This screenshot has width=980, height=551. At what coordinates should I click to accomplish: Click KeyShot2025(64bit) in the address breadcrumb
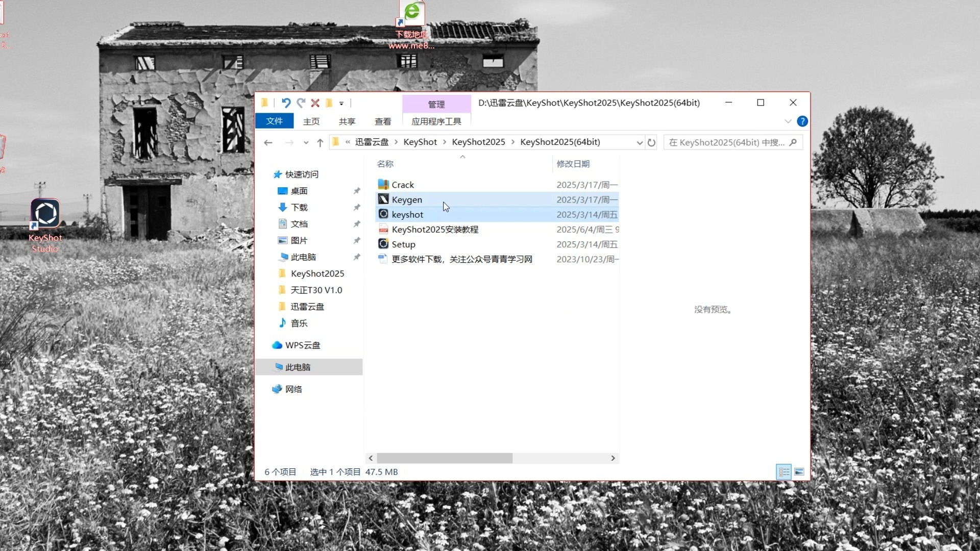[560, 142]
